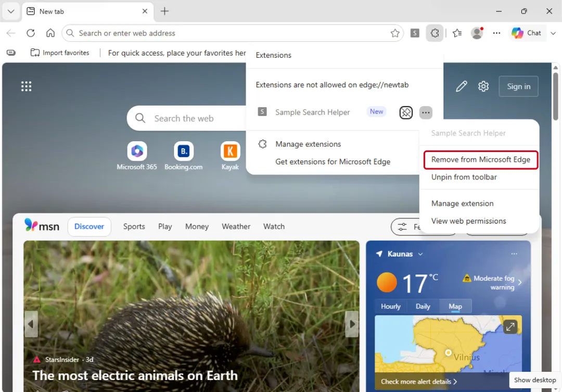Click the Sample Search Helper toolbar icon
Image resolution: width=562 pixels, height=392 pixels.
415,33
